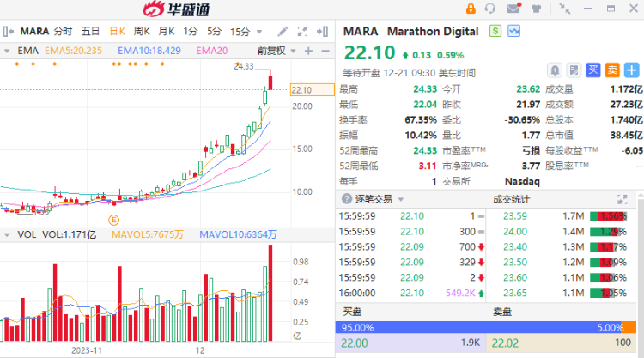
Task: Click the 总市值 value 38.45亿
Action: click(626, 135)
